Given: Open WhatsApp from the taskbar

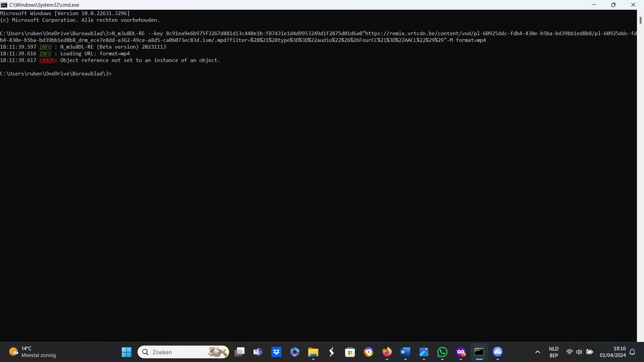Looking at the screenshot, I should tap(442, 352).
